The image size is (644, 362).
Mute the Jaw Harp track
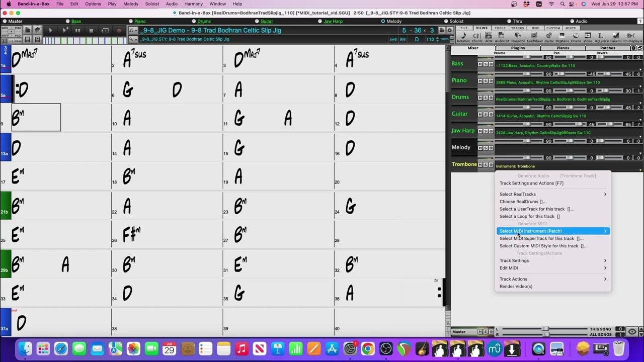480,131
